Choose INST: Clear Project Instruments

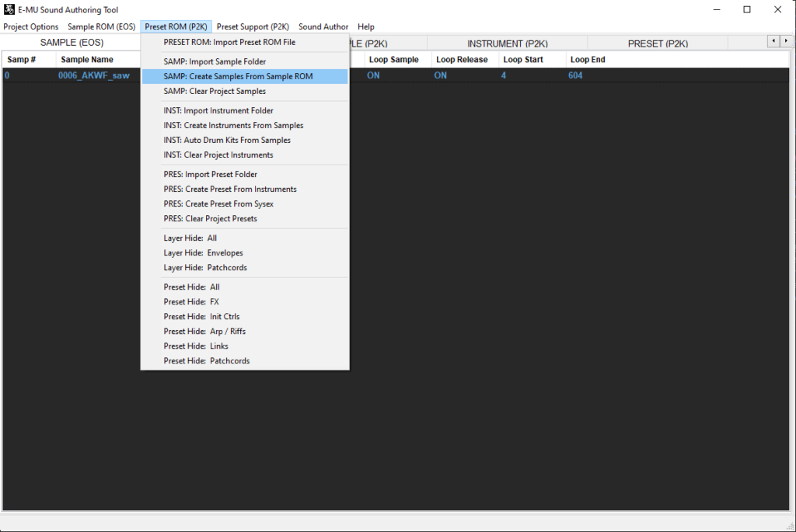[245, 155]
